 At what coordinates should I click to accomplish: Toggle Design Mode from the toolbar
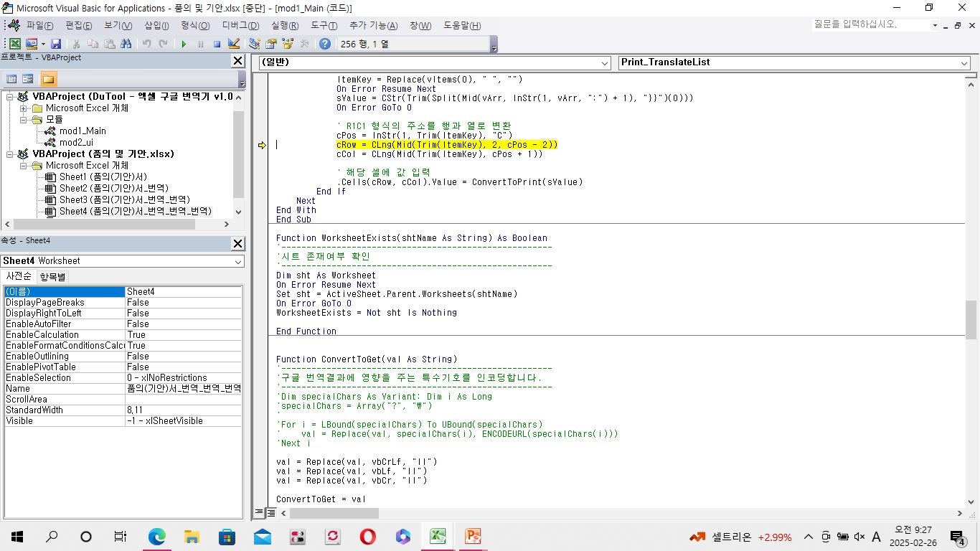[234, 44]
